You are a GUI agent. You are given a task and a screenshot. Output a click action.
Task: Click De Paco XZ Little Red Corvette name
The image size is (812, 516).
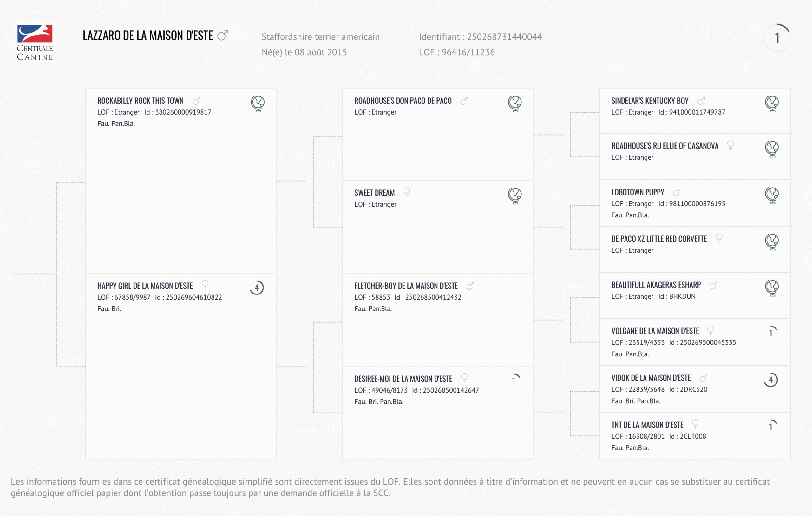(x=659, y=239)
